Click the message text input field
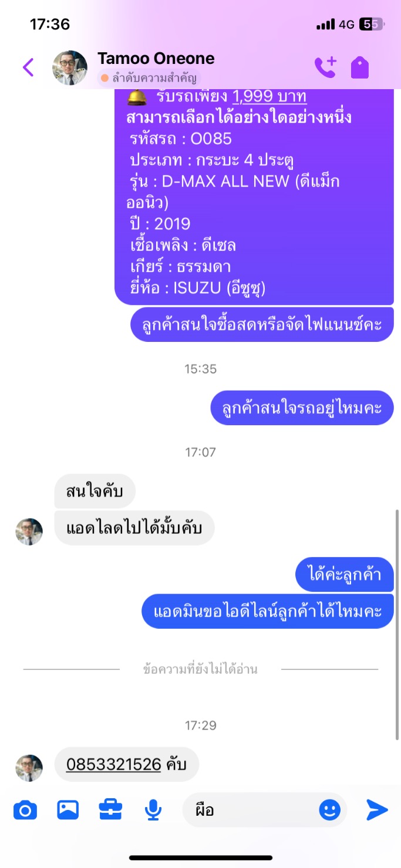 click(x=265, y=811)
